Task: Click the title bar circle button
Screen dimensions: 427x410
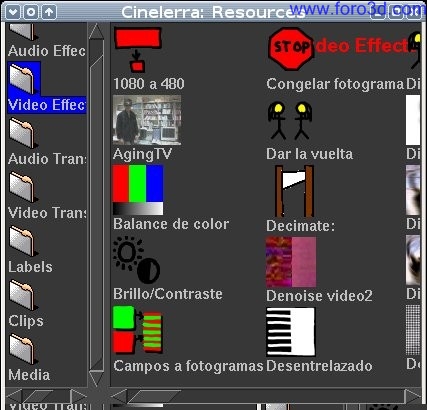Action: [x=31, y=12]
